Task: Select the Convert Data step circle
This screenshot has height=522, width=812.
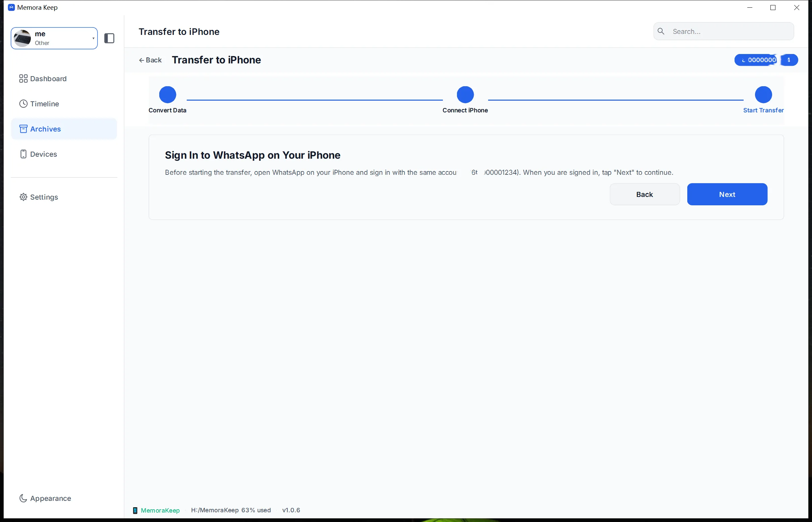Action: click(x=168, y=95)
